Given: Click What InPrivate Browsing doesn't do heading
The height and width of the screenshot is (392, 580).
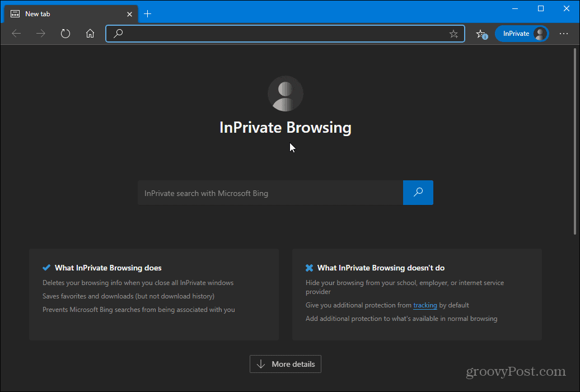Looking at the screenshot, I should pos(381,268).
